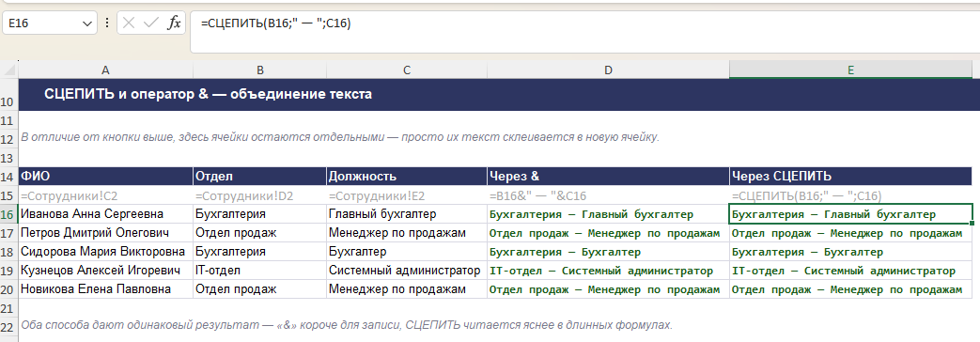Screen dimensions: 980x342
Task: Click cell 'Главный бухгалтер'
Action: 407,214
